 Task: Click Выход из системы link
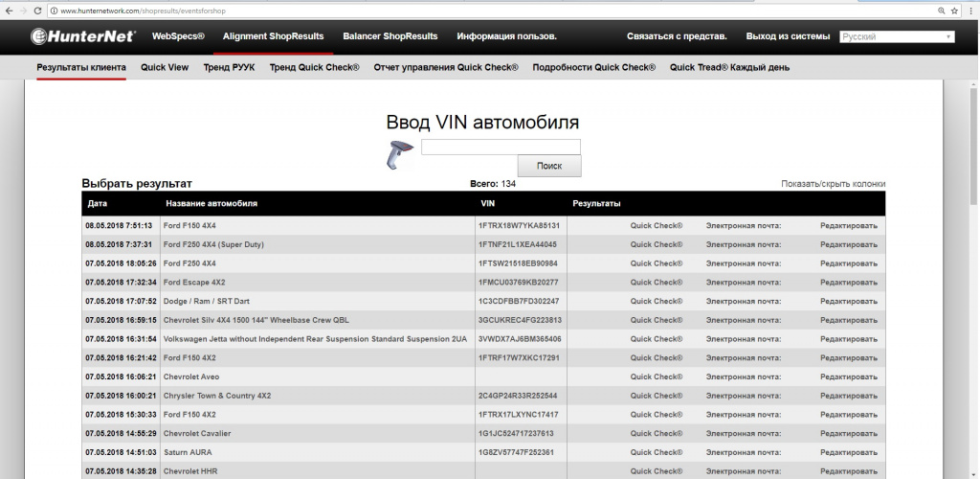(x=789, y=36)
